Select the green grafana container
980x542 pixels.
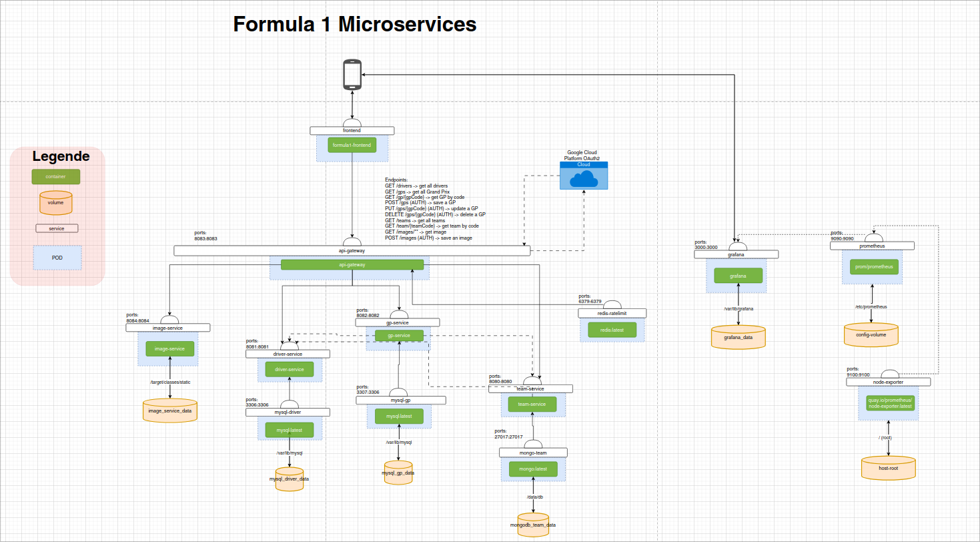pyautogui.click(x=738, y=276)
